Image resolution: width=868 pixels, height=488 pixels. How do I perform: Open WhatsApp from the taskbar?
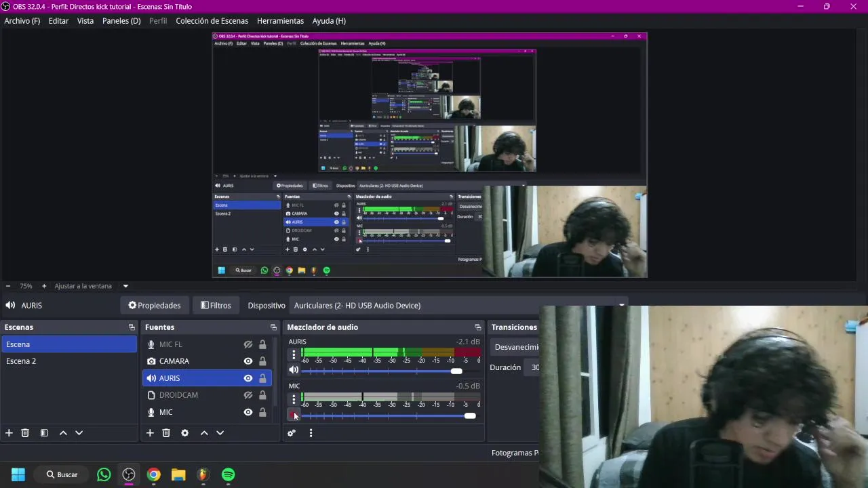[x=104, y=474]
